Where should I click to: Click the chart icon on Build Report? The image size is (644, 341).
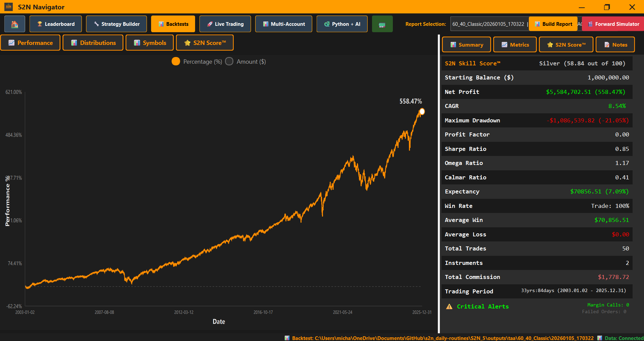coord(538,24)
